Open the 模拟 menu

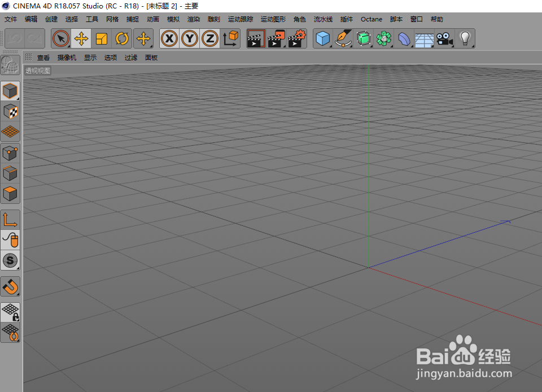(x=173, y=19)
